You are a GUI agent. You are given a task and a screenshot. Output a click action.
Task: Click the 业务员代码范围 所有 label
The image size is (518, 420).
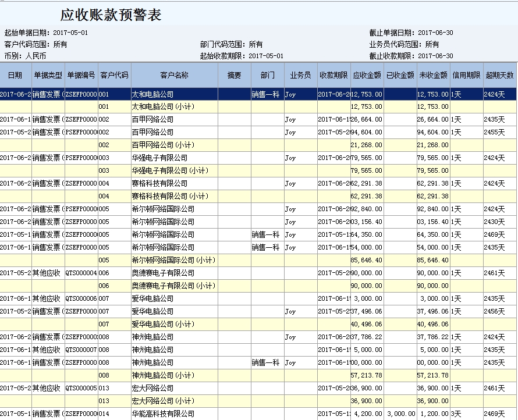[405, 44]
